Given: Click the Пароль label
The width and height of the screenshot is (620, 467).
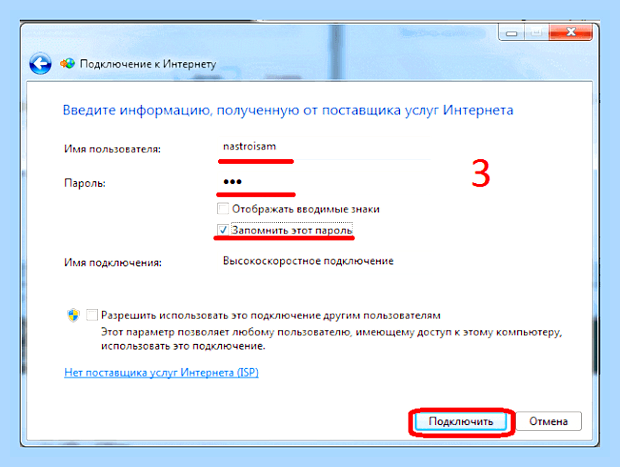Looking at the screenshot, I should point(85,183).
